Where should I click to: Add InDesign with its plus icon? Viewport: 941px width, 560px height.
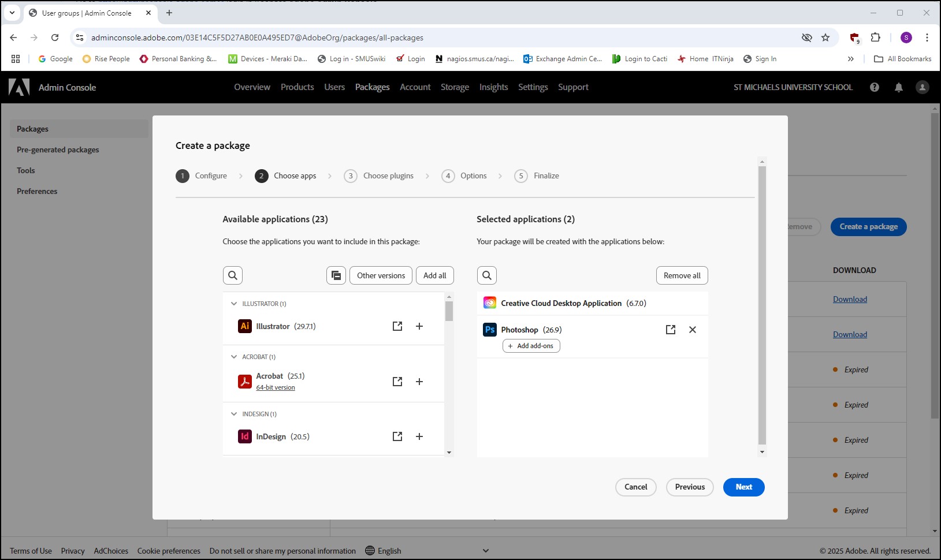point(419,436)
